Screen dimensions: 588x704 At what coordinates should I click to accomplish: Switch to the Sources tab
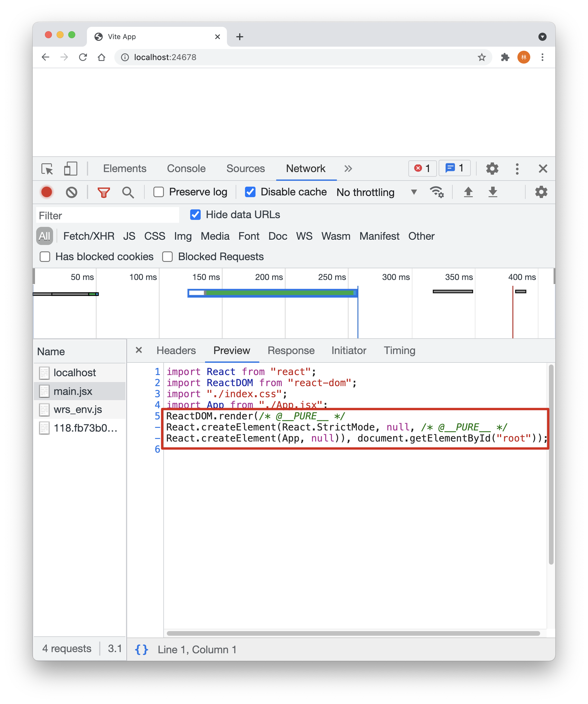coord(245,169)
